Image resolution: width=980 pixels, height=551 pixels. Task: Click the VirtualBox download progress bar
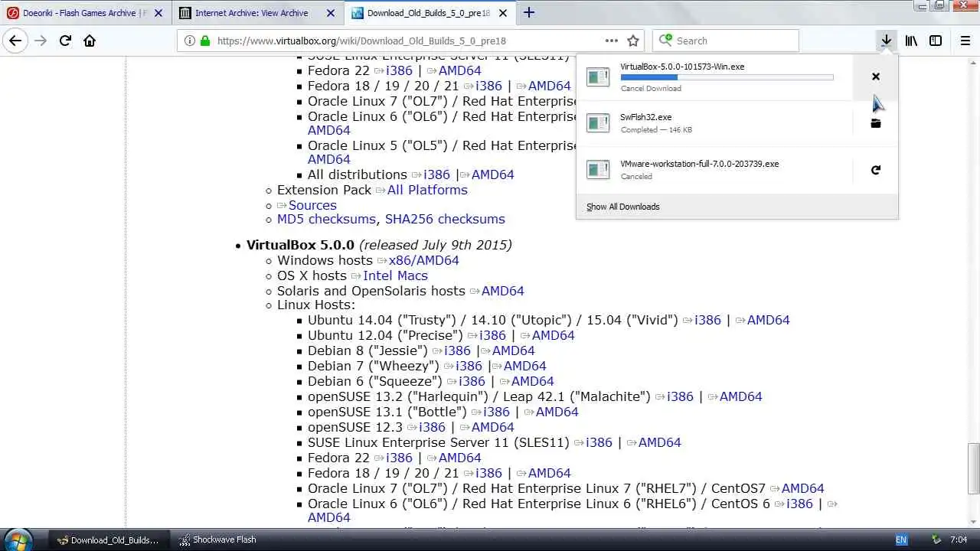tap(727, 77)
